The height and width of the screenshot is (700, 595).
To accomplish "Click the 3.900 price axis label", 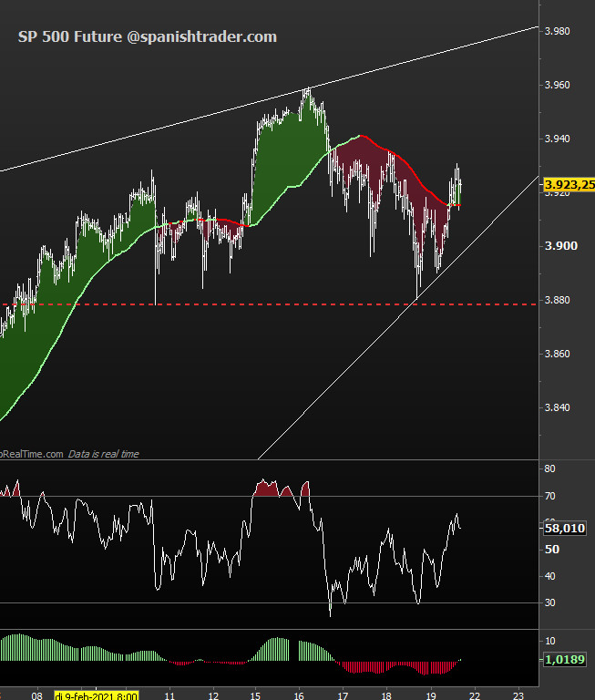I will [561, 246].
